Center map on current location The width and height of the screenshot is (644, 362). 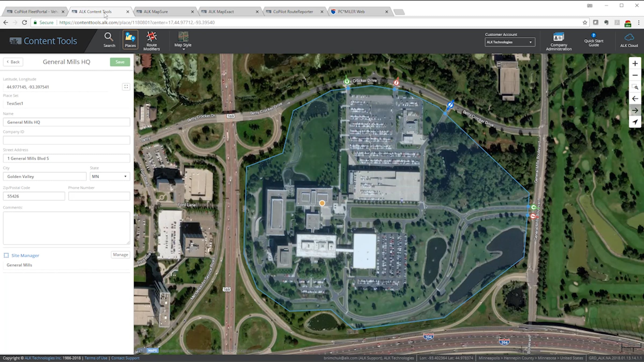pyautogui.click(x=635, y=122)
